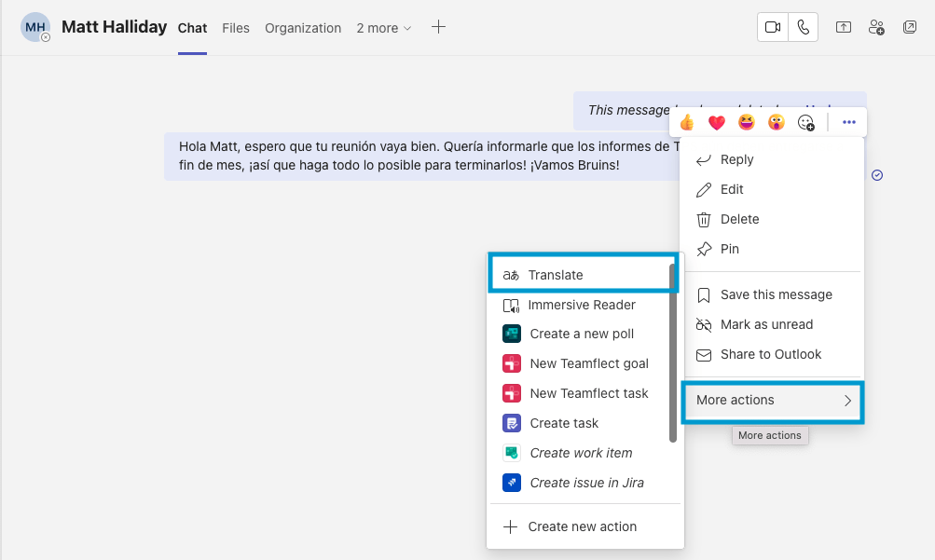Start an audio call using phone icon
Viewport: 935px width, 560px height.
(x=803, y=28)
